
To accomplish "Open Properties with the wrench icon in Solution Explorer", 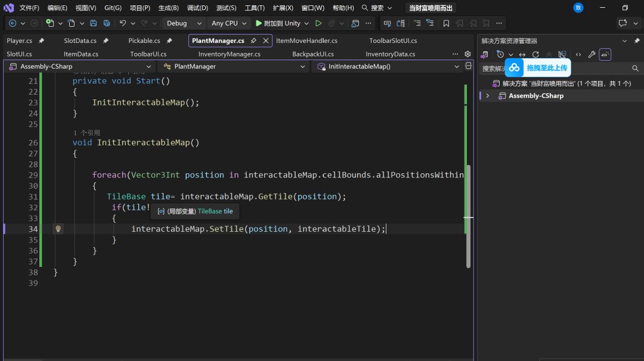I will click(x=592, y=55).
